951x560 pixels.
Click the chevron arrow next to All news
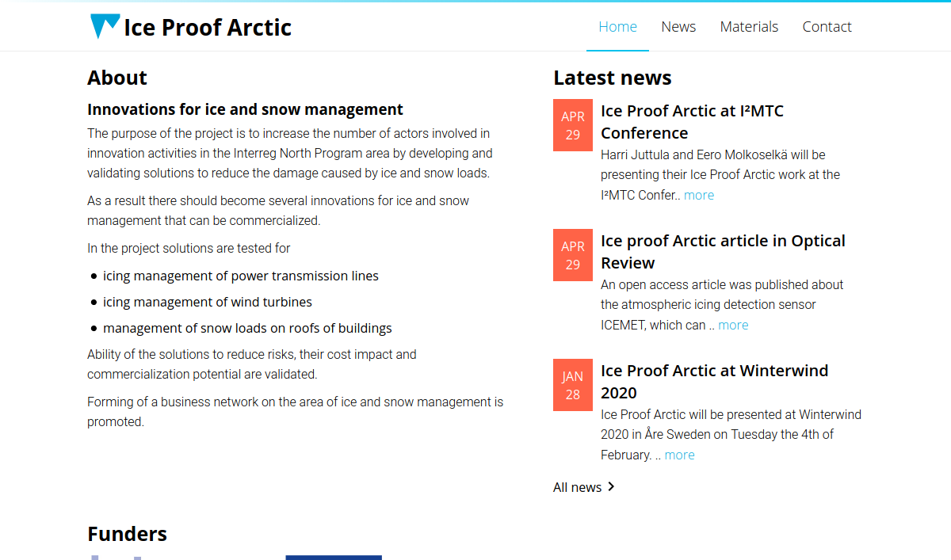(x=610, y=486)
